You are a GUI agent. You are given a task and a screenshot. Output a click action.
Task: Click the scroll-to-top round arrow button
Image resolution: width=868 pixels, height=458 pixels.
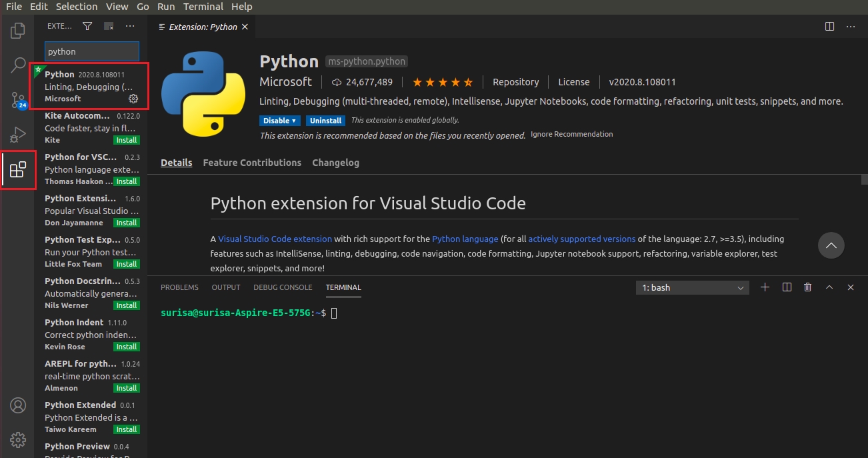pos(831,245)
